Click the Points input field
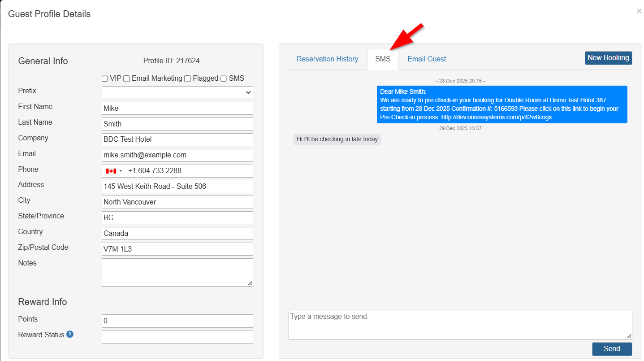The height and width of the screenshot is (361, 644). point(177,321)
